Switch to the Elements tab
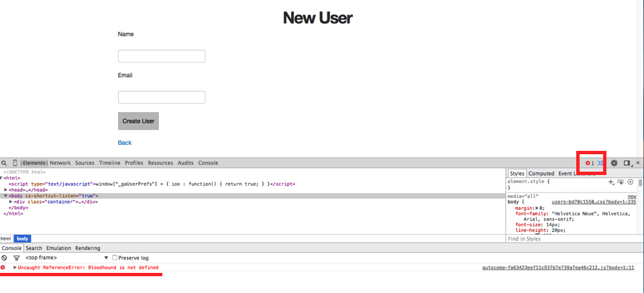 point(34,163)
